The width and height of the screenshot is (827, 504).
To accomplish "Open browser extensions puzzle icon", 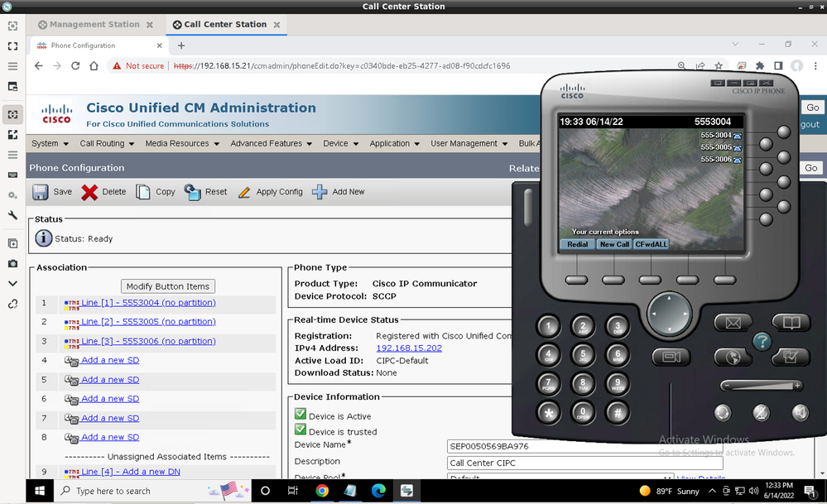I will [760, 66].
